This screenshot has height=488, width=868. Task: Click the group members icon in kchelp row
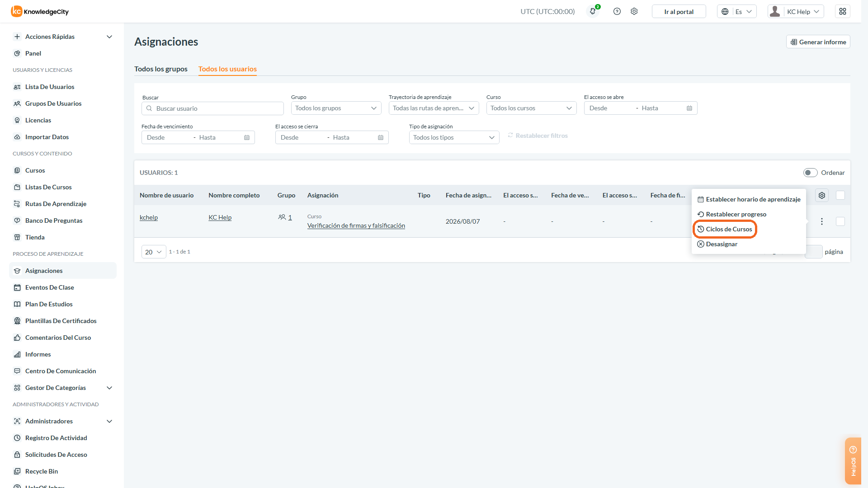(x=282, y=217)
